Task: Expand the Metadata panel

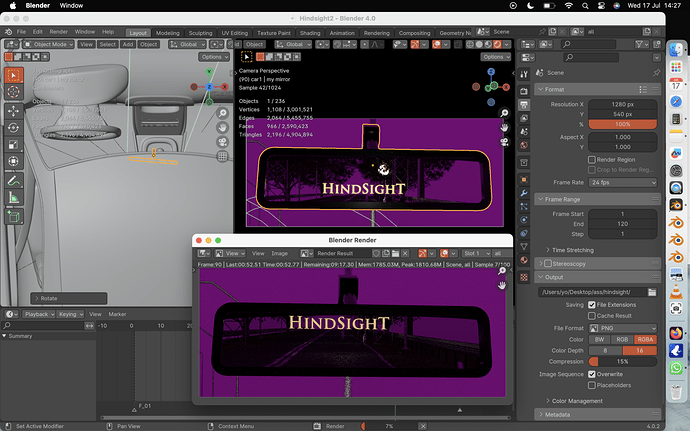Action: pyautogui.click(x=598, y=415)
